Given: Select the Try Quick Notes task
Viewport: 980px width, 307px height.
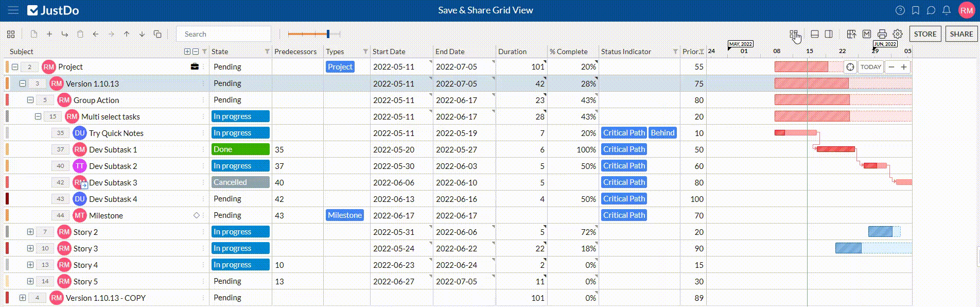Looking at the screenshot, I should tap(116, 133).
